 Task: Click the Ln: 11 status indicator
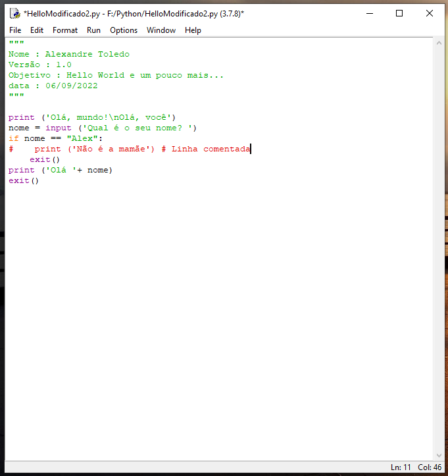[x=401, y=467]
